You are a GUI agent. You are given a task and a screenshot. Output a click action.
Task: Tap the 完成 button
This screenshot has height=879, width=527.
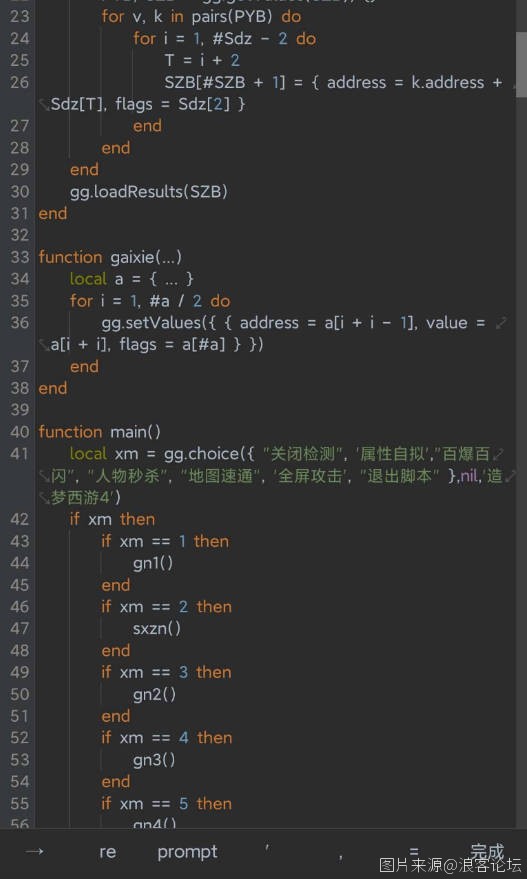(x=487, y=852)
